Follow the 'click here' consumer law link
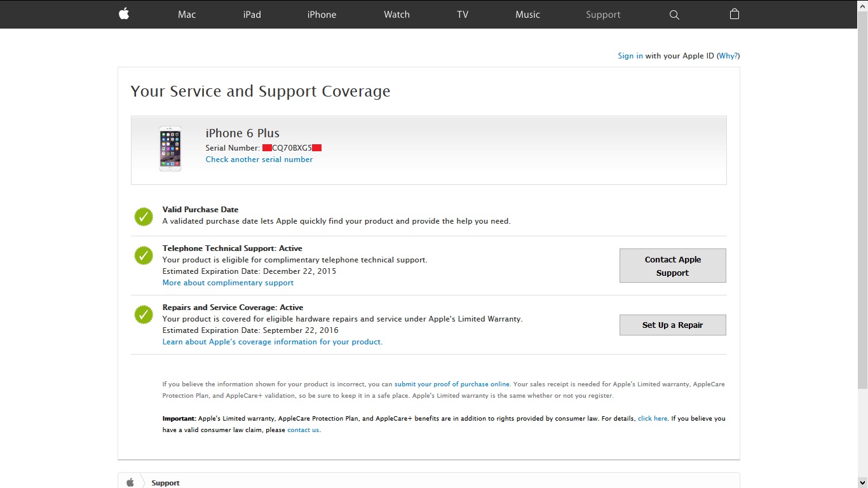The width and height of the screenshot is (868, 488). 653,419
